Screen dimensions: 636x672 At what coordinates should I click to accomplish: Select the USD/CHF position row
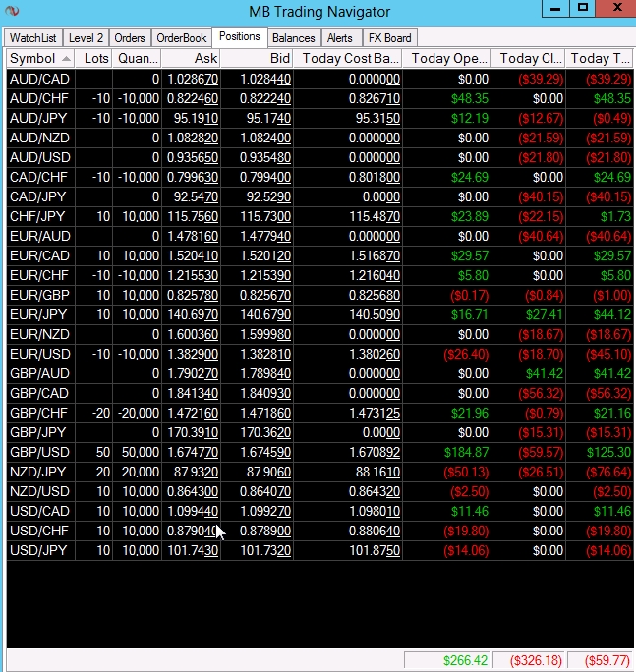click(319, 531)
